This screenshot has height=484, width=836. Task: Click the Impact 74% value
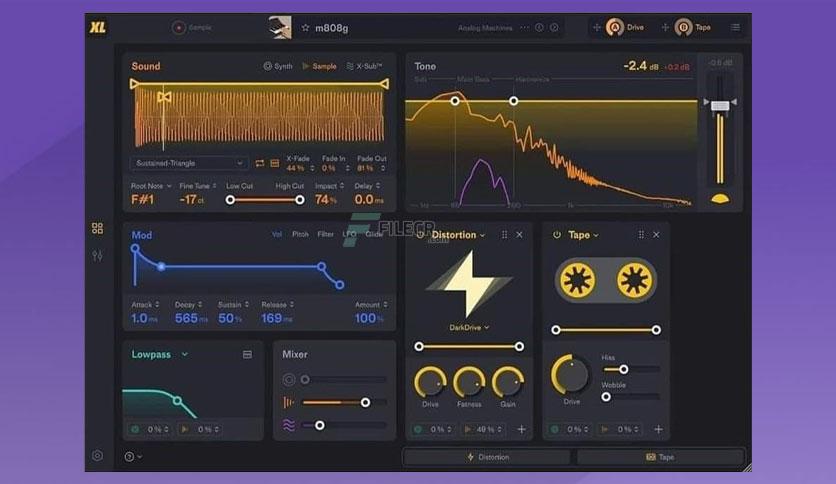coord(326,199)
